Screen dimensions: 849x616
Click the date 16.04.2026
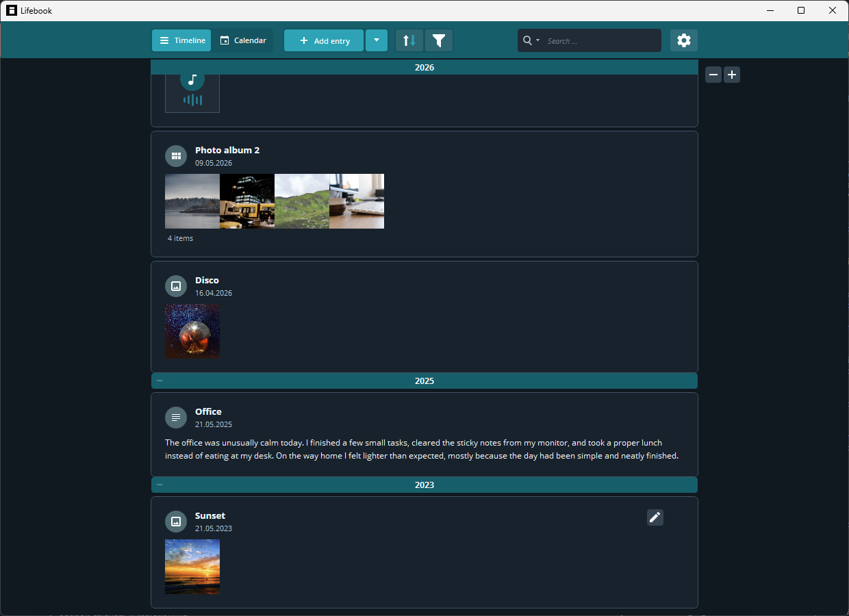[x=214, y=293]
